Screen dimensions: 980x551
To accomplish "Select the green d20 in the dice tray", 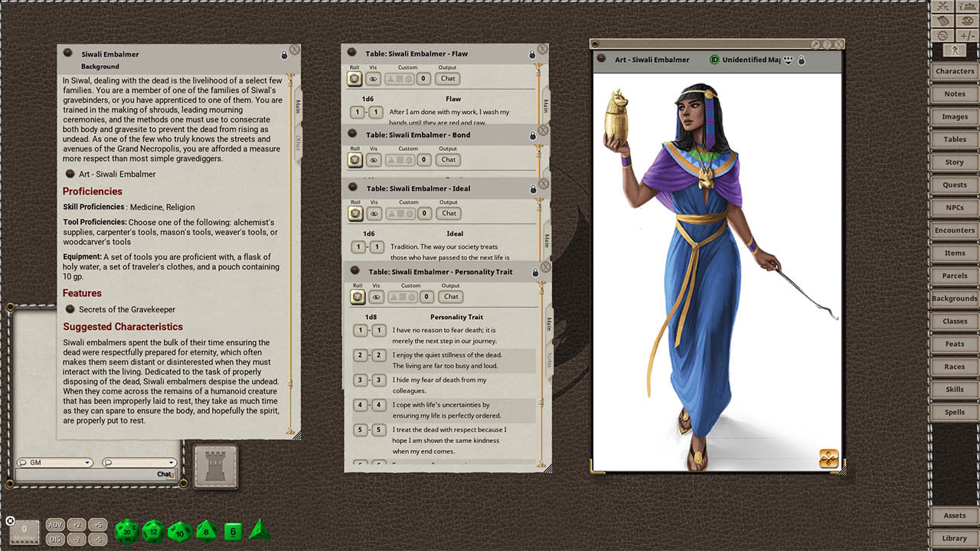I will [x=126, y=530].
